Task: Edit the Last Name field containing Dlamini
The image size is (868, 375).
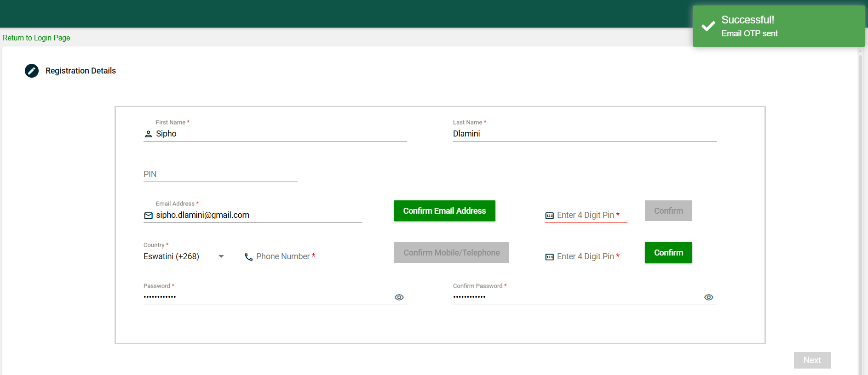Action: point(584,134)
